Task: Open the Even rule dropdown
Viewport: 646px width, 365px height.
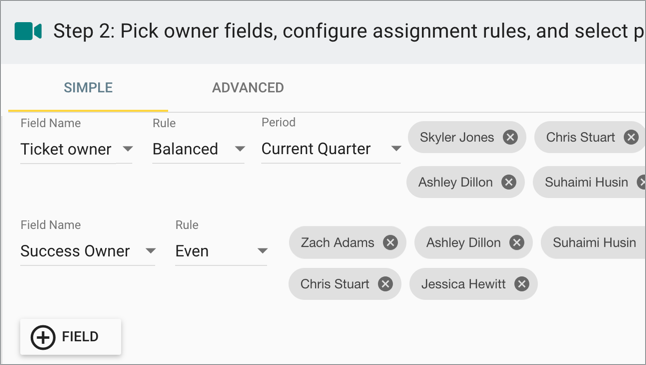Action: [x=221, y=251]
